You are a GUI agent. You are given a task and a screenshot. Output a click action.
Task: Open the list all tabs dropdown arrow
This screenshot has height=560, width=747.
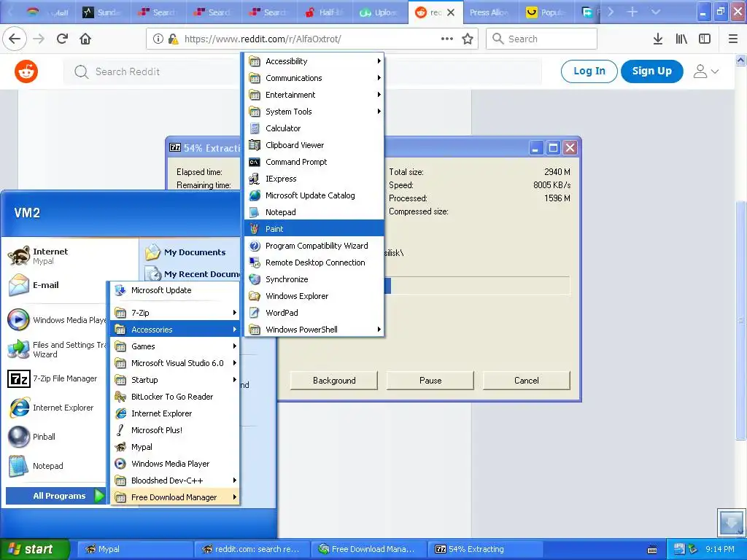click(x=656, y=12)
